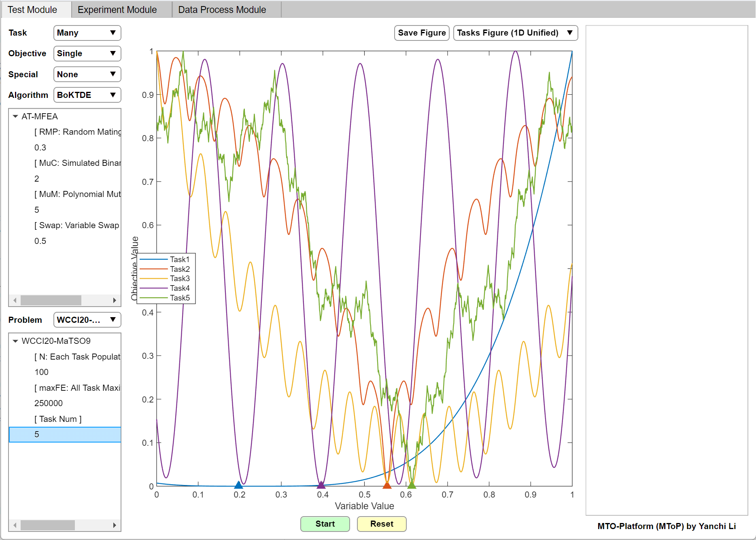Click the Task3 legend entry

coord(165,278)
